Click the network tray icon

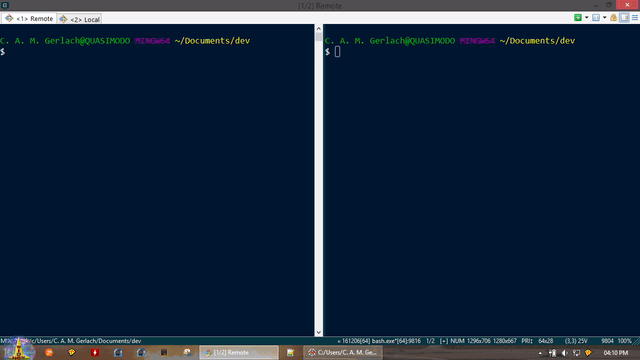(576, 353)
